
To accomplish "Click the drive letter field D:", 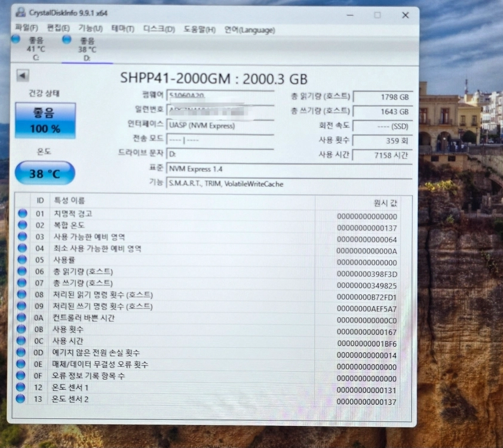I will [x=220, y=154].
